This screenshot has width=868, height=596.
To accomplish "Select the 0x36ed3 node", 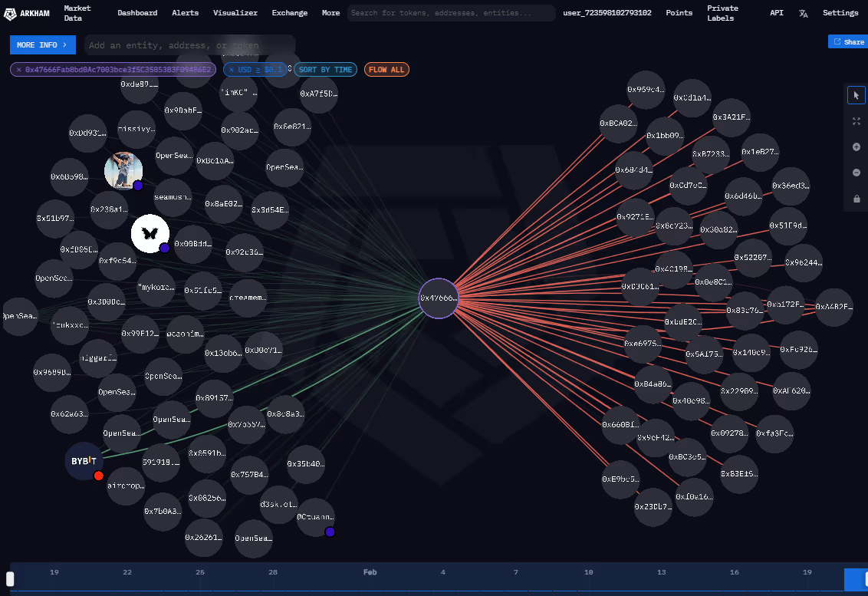I will [x=791, y=186].
